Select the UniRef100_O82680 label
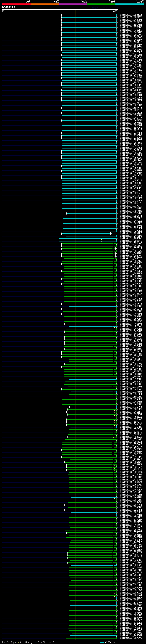Screen dimensions: 146x644 pos(131,63)
